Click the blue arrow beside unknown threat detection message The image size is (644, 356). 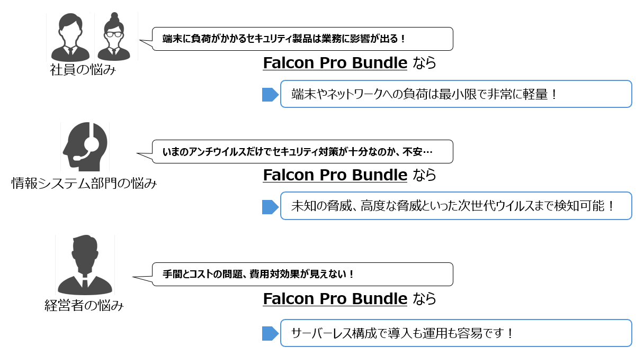click(x=271, y=207)
